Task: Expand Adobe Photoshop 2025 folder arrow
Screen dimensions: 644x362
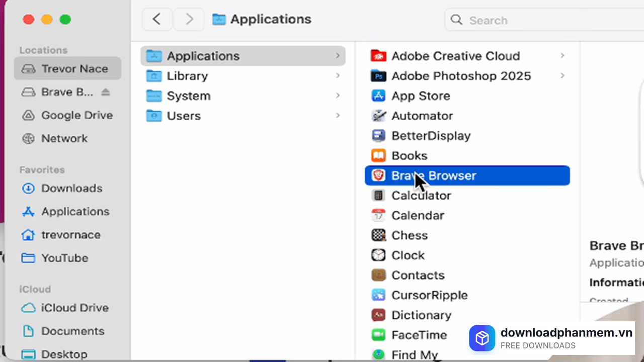Action: click(x=562, y=76)
